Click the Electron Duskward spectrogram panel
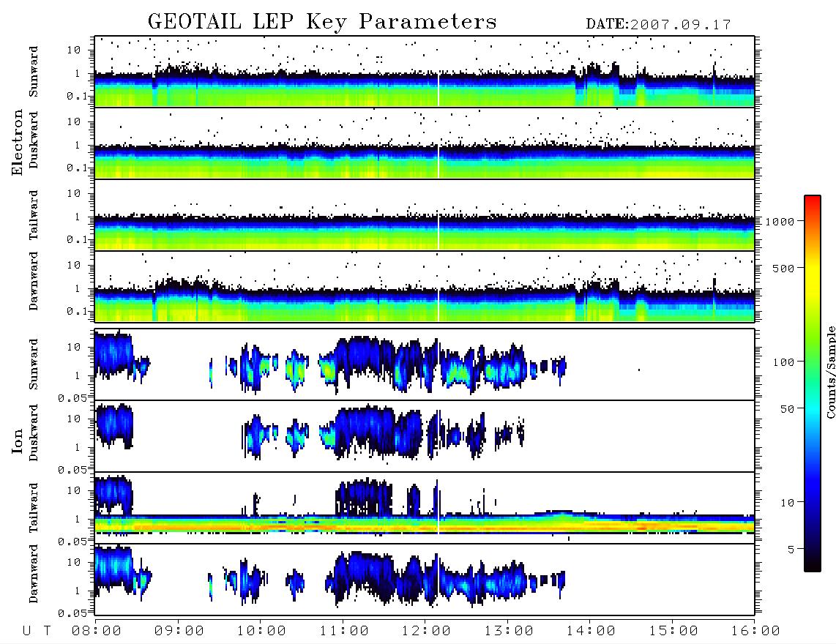 pyautogui.click(x=425, y=143)
